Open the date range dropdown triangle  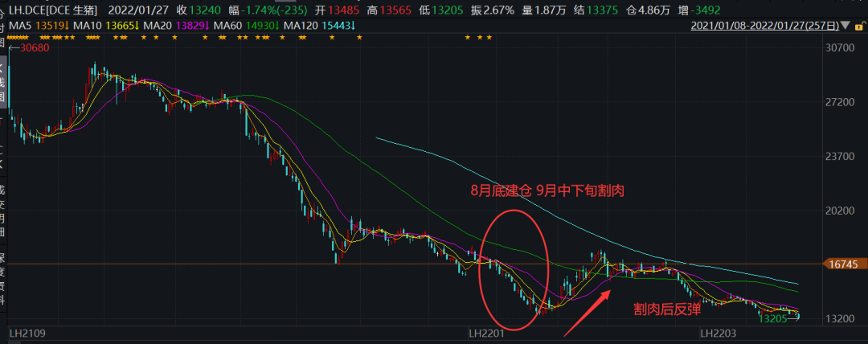pyautogui.click(x=845, y=26)
